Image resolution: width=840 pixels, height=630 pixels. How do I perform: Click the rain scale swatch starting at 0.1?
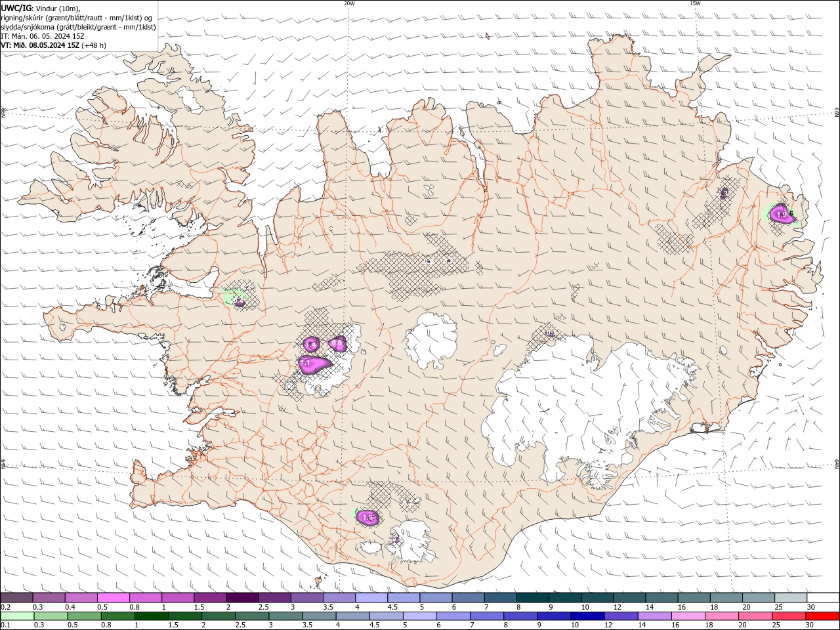pos(16,616)
